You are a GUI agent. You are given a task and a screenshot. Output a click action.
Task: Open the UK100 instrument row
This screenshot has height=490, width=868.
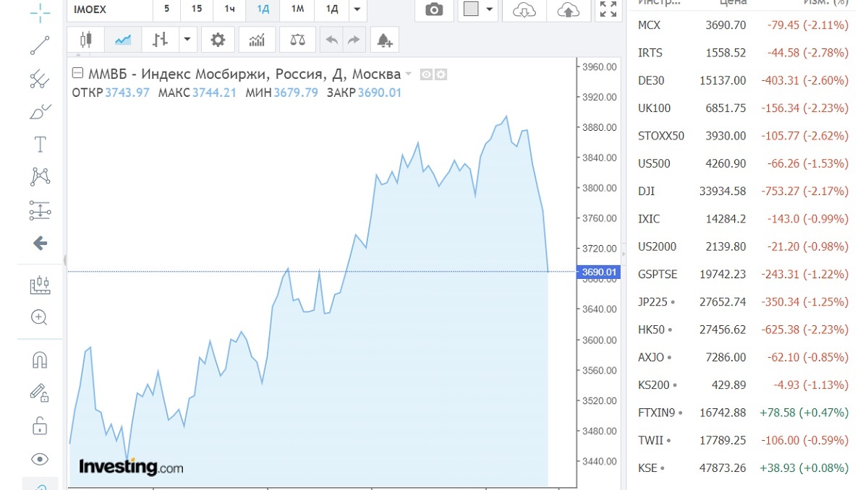tap(743, 108)
